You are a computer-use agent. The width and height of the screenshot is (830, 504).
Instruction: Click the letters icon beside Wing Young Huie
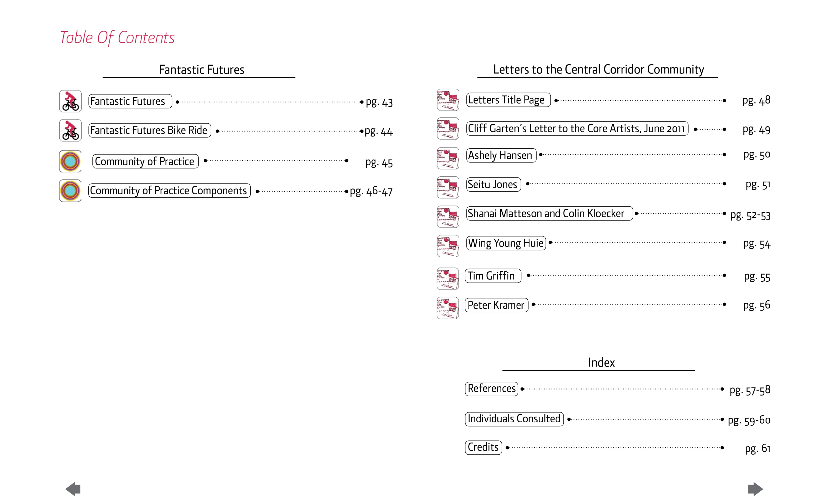448,246
